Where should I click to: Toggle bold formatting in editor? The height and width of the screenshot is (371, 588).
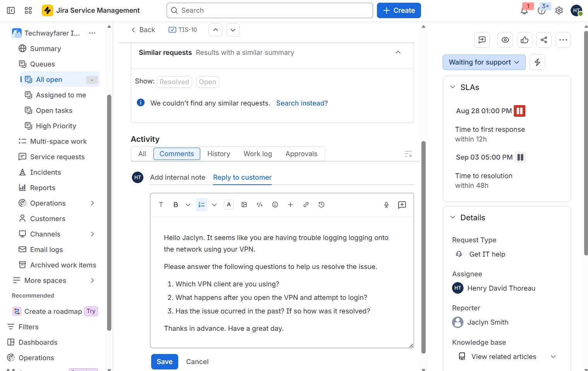coord(176,205)
